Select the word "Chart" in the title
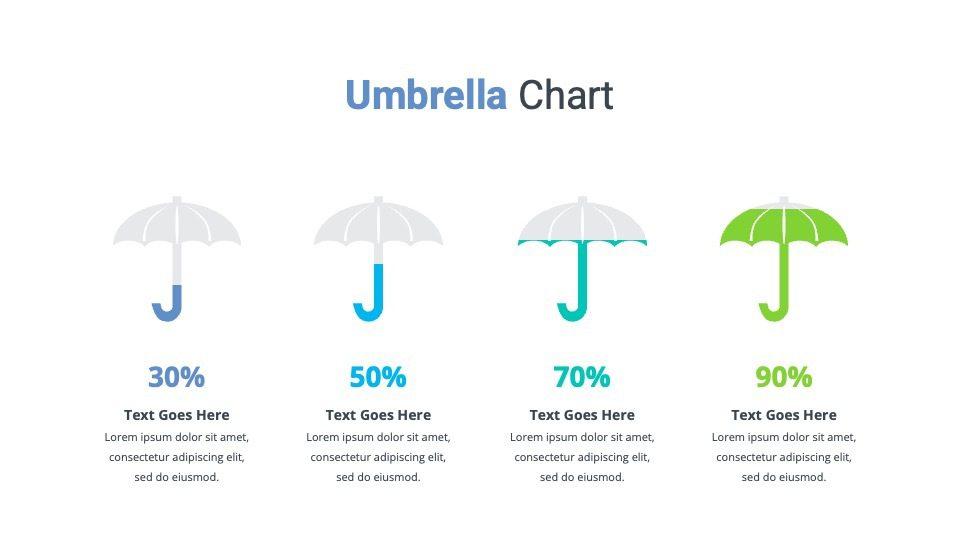The height and width of the screenshot is (540, 960). [565, 96]
